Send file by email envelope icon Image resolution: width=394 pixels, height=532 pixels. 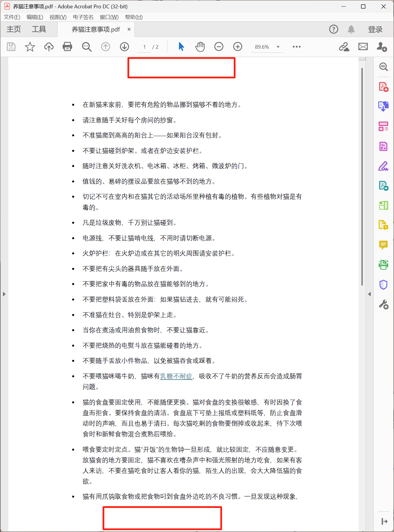coord(363,47)
